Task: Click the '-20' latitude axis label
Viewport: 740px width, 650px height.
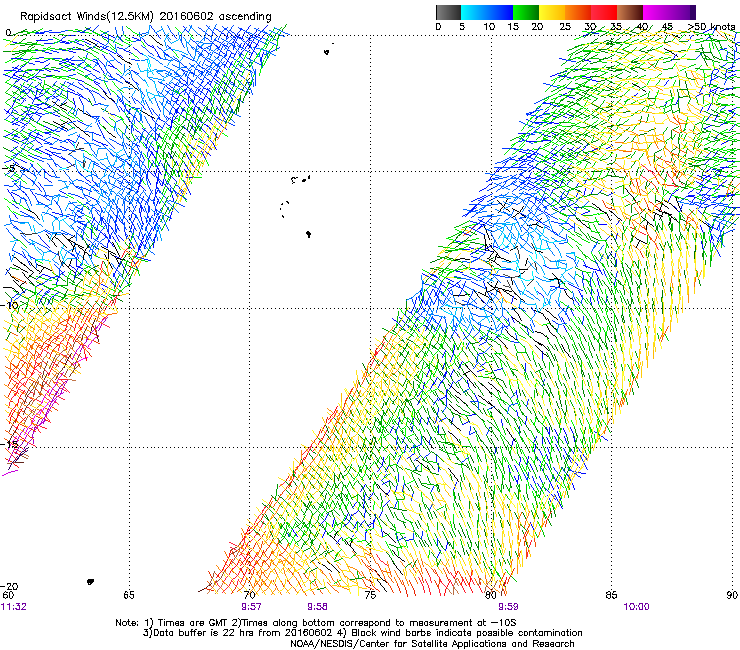Action: click(10, 586)
